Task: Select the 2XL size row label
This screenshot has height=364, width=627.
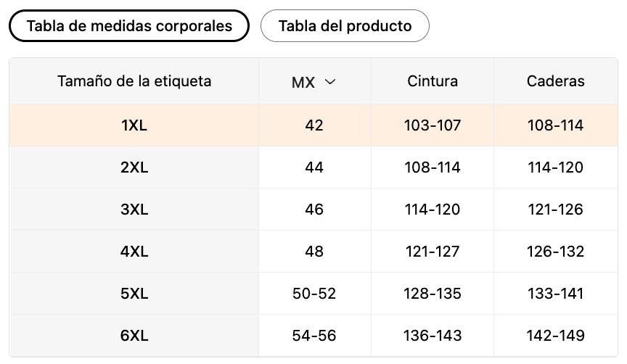Action: click(134, 167)
